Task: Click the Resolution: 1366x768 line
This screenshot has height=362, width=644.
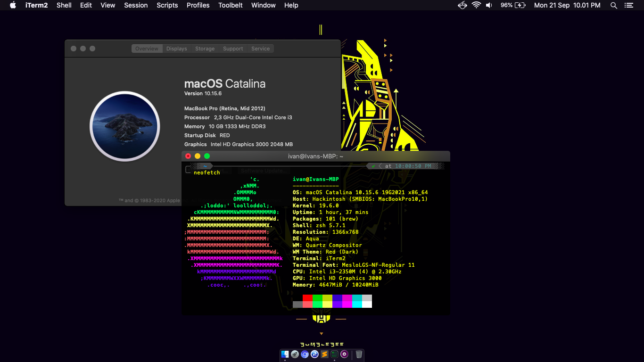Action: (x=326, y=232)
